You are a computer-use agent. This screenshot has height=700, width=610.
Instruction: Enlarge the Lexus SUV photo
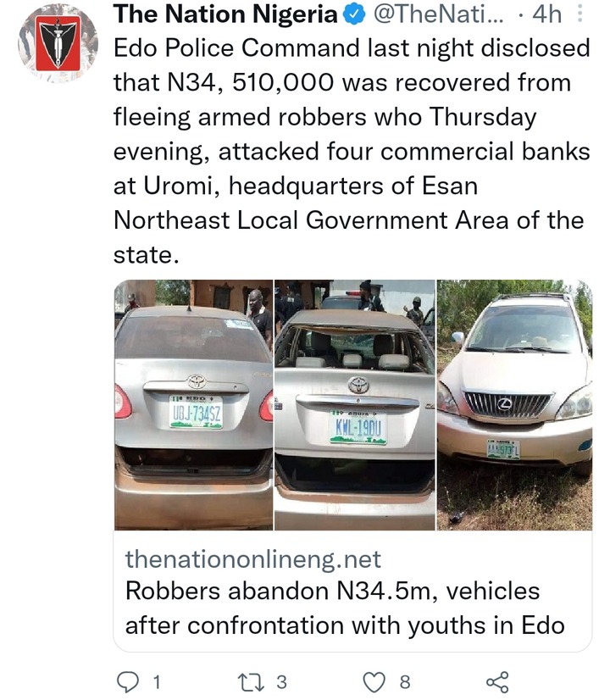point(514,405)
